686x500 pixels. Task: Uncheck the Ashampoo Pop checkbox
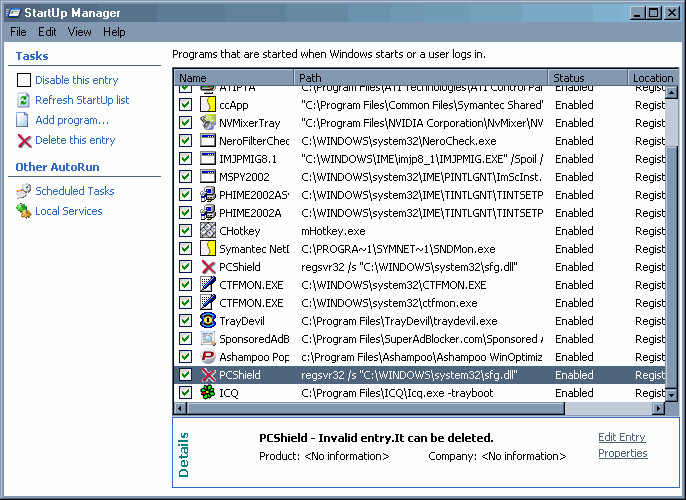[186, 357]
